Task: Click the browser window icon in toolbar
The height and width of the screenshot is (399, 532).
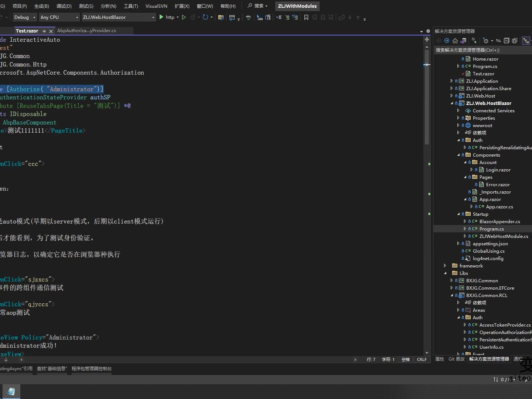Action: coord(232,17)
